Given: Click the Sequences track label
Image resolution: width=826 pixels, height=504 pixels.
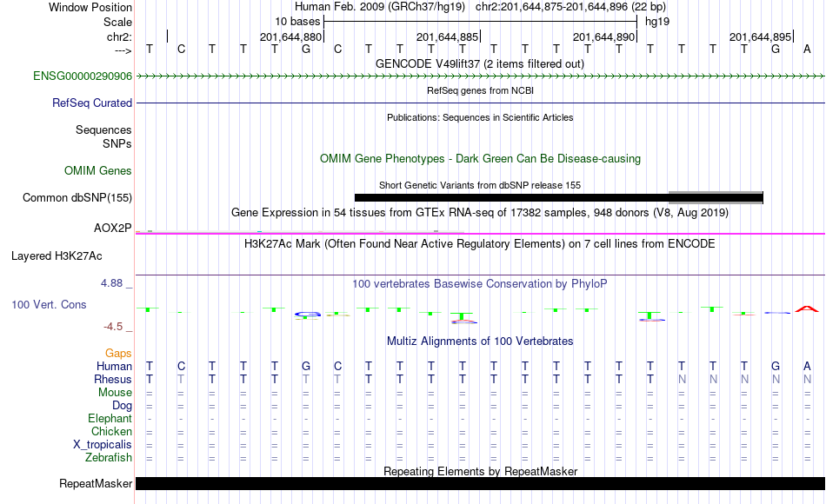Looking at the screenshot, I should [103, 130].
